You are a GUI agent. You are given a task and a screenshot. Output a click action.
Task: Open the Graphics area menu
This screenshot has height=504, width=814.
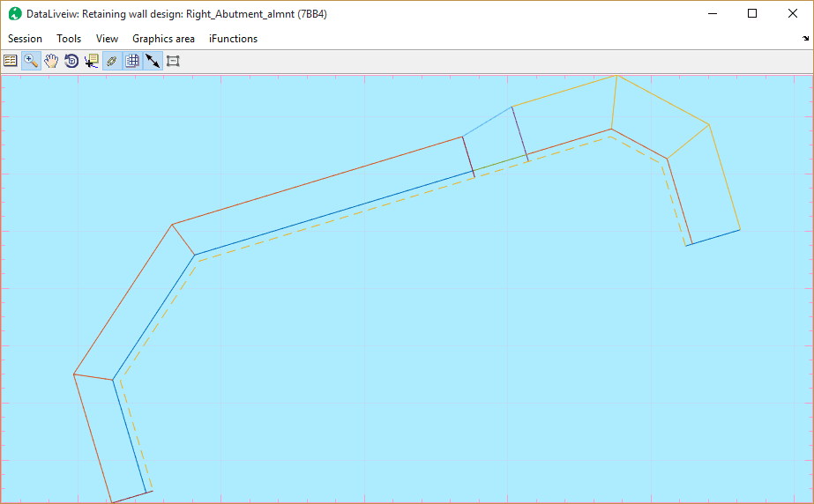(163, 39)
